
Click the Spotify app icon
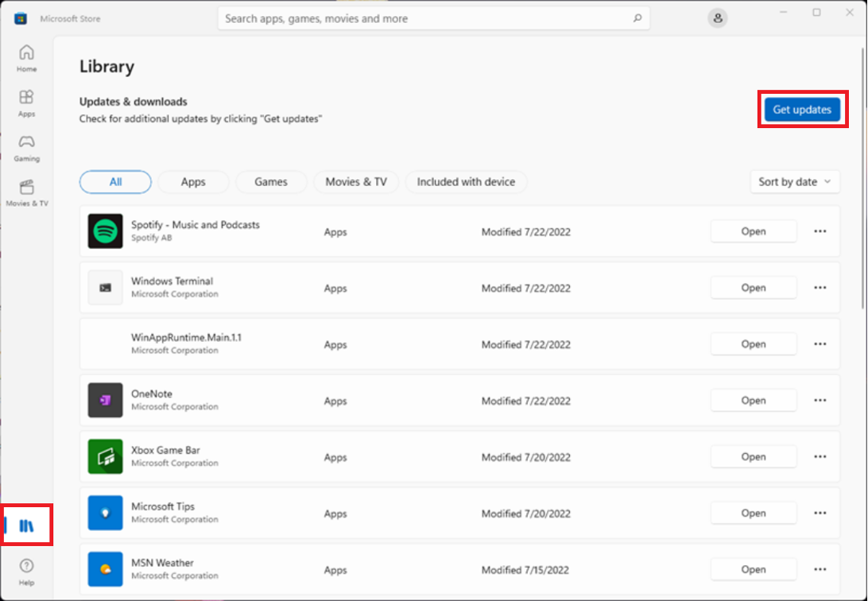105,231
